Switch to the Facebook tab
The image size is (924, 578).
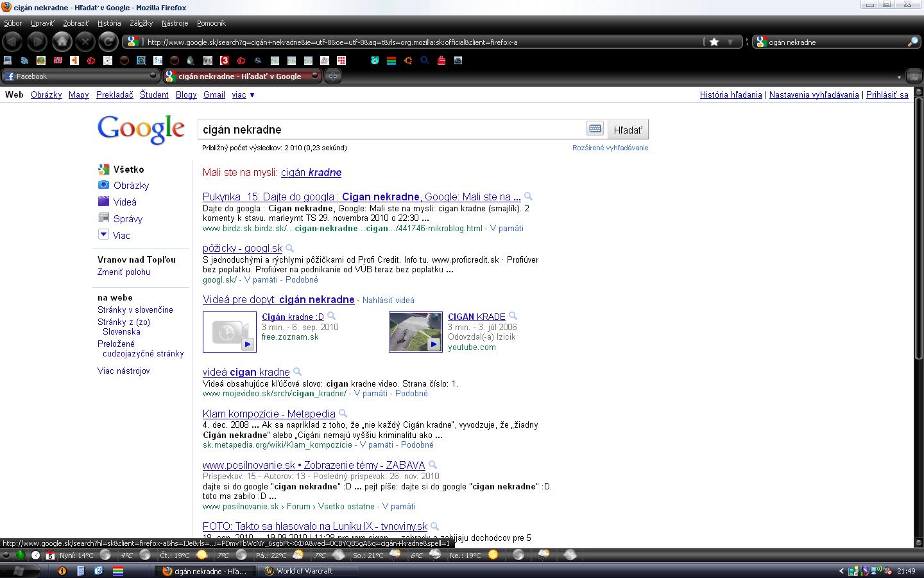(x=80, y=76)
